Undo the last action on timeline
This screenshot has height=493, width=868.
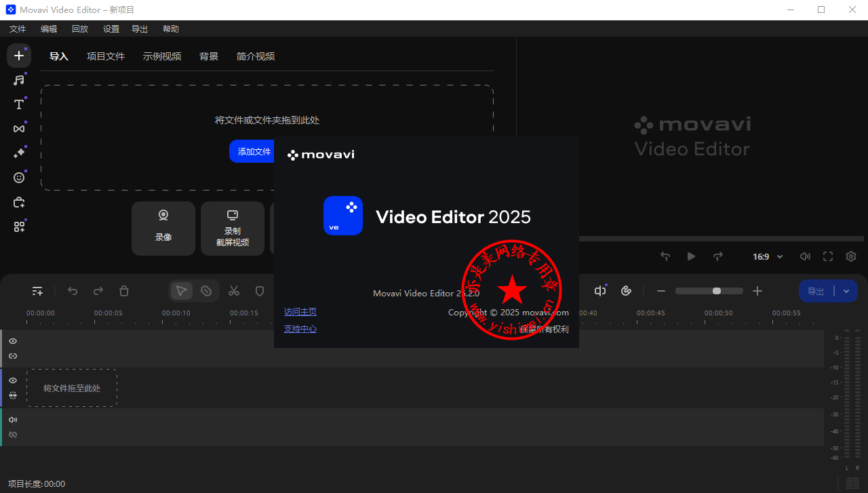(x=73, y=291)
